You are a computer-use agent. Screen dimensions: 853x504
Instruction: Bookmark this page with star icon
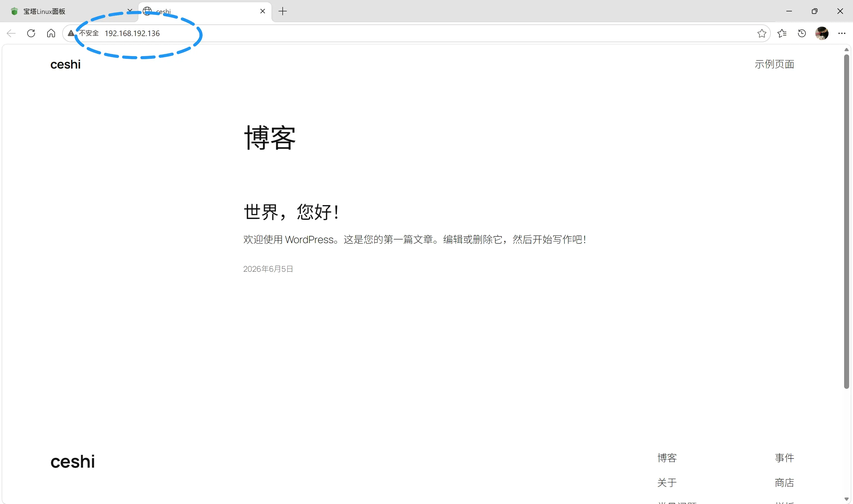click(762, 33)
